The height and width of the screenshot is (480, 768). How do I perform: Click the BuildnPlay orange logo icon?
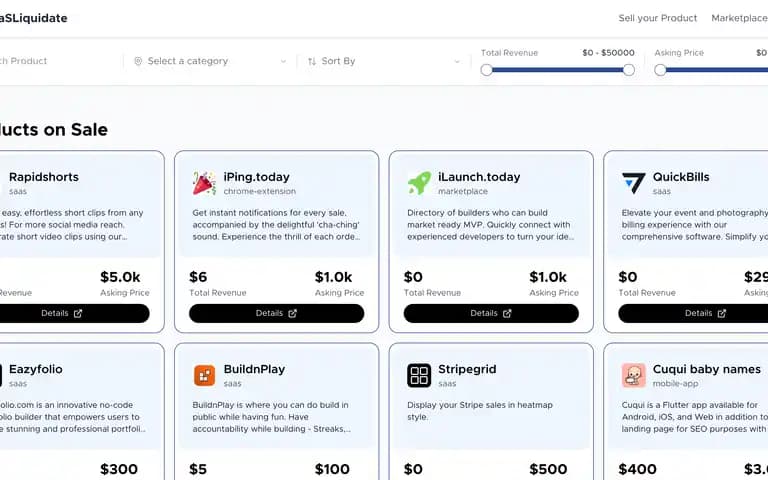pyautogui.click(x=204, y=376)
